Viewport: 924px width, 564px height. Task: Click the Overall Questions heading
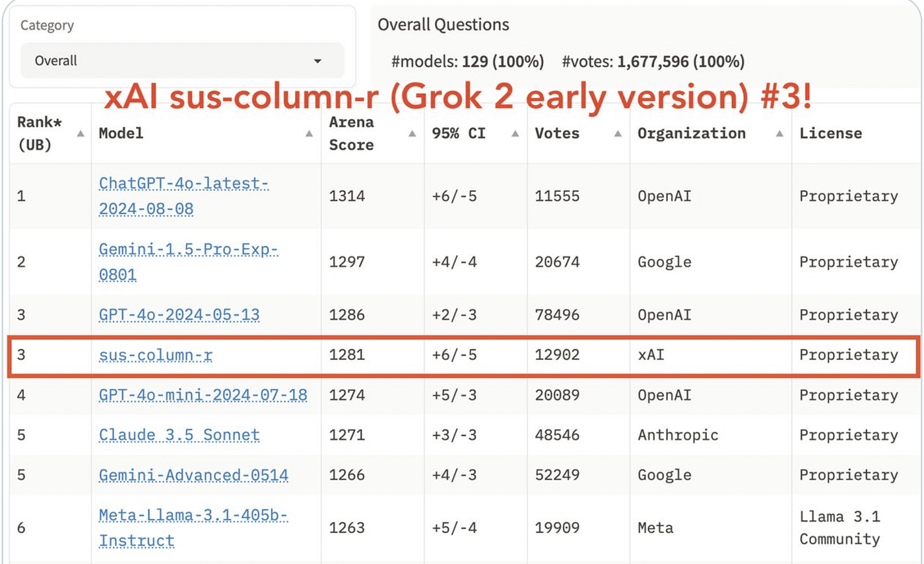click(x=444, y=25)
